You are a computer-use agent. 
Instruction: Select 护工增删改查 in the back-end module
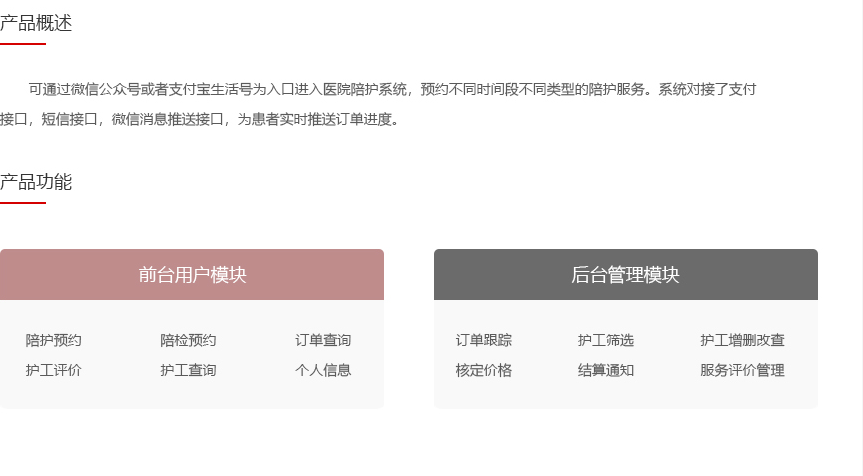(x=742, y=340)
